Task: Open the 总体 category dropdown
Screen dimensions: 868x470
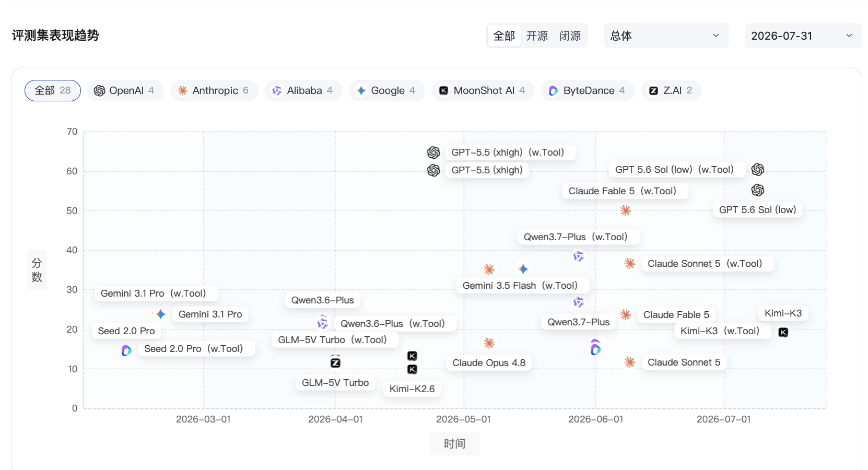Action: tap(666, 36)
